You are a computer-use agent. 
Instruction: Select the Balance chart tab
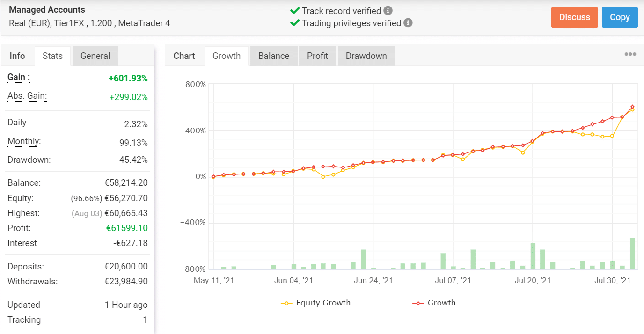click(274, 56)
